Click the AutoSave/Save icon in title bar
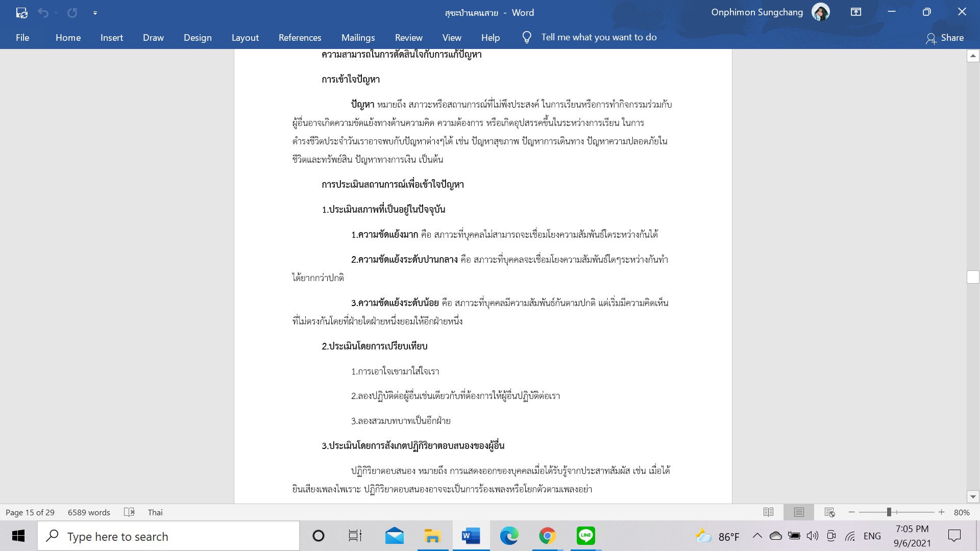The height and width of the screenshot is (551, 980). [x=21, y=13]
